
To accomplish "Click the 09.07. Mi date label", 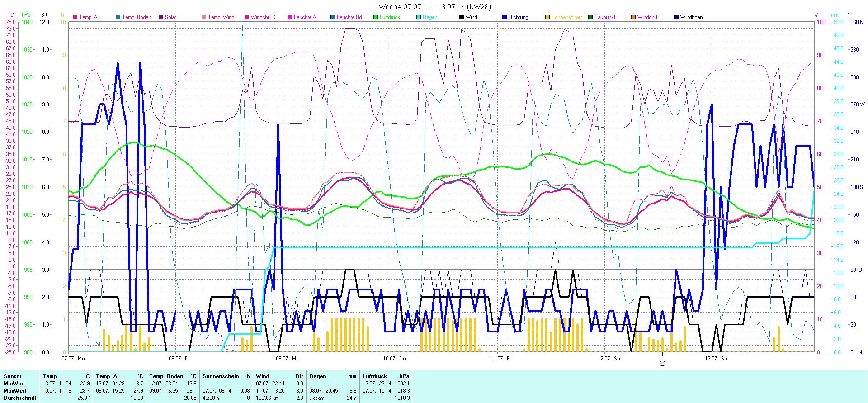I will click(287, 359).
